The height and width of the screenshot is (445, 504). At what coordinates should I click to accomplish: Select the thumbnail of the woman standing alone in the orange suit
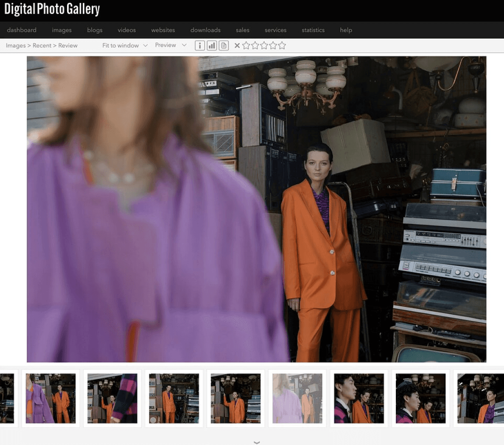click(x=174, y=398)
